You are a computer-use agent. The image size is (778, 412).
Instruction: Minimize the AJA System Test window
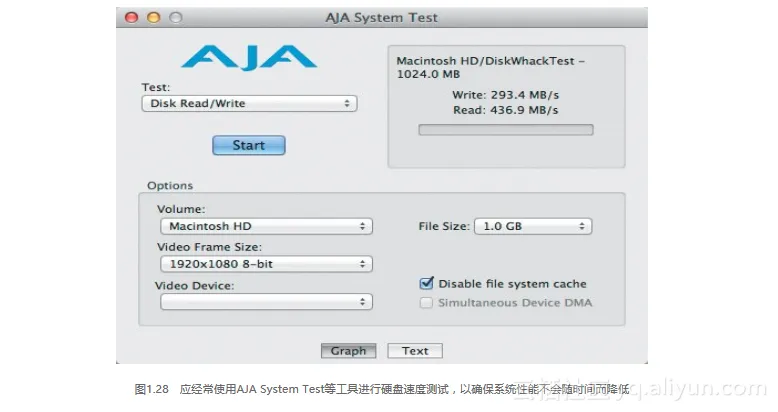pyautogui.click(x=154, y=18)
